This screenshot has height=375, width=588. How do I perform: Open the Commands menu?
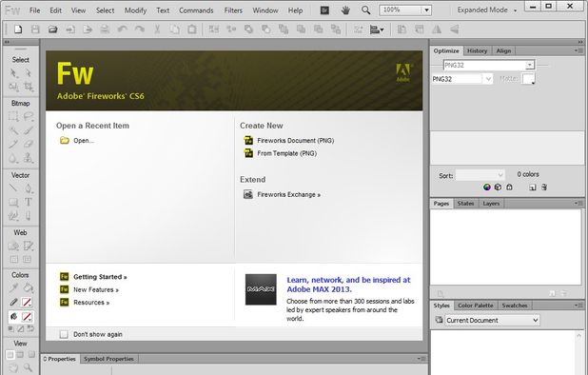click(x=196, y=10)
